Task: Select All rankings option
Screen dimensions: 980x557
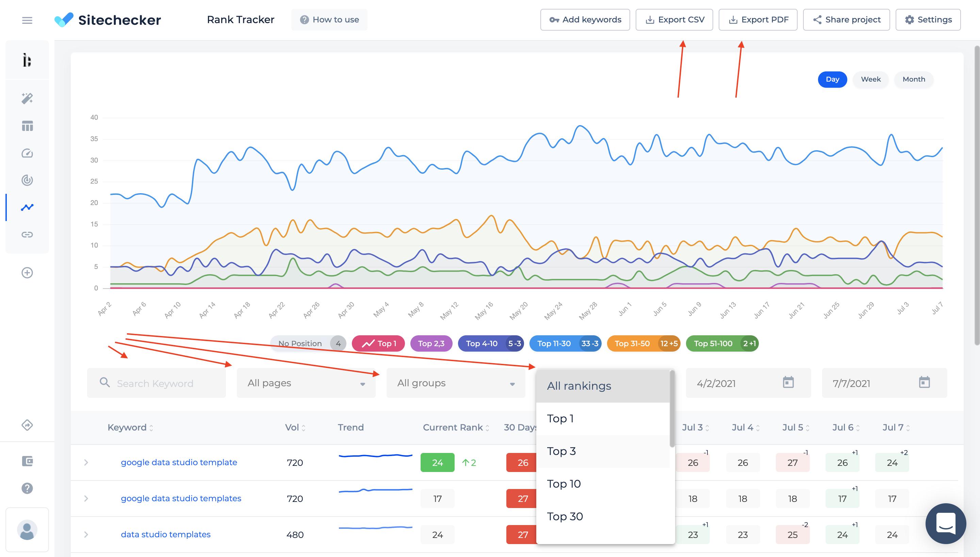Action: (x=603, y=386)
